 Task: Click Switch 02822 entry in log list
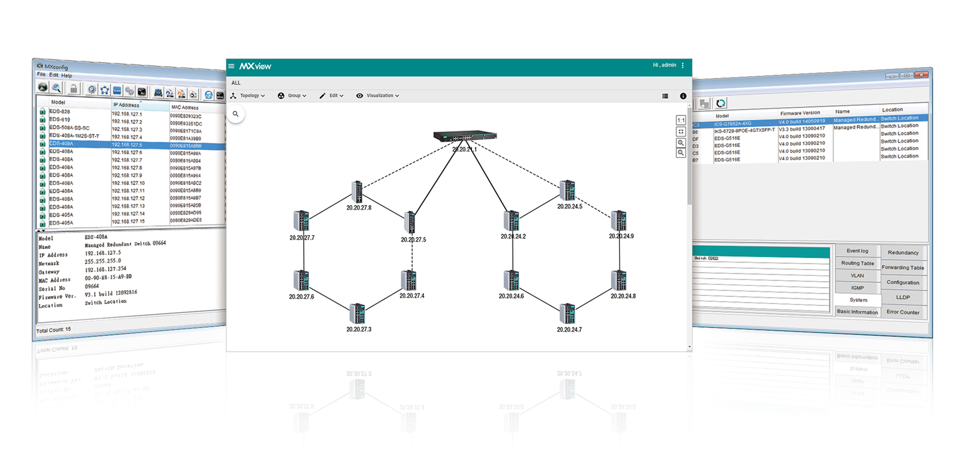pos(707,258)
